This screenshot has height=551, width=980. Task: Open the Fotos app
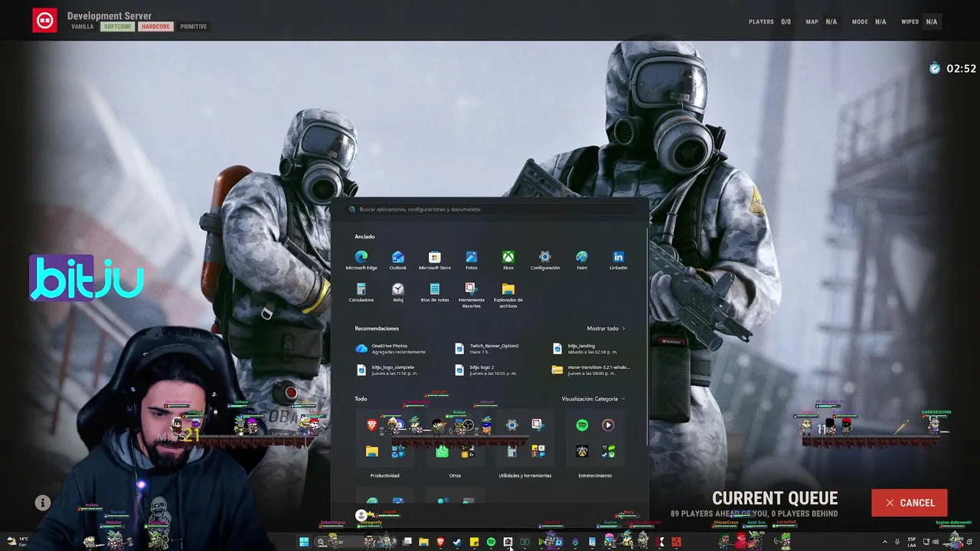tap(472, 260)
